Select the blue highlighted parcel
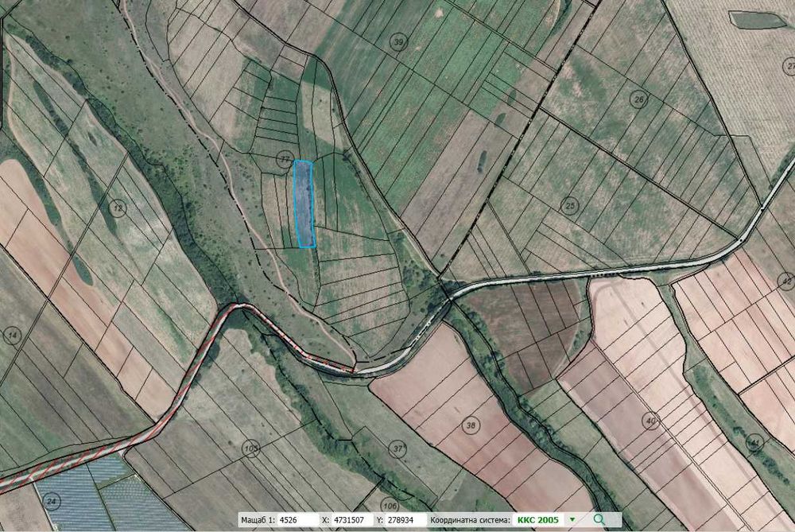The image size is (795, 532). 304,204
